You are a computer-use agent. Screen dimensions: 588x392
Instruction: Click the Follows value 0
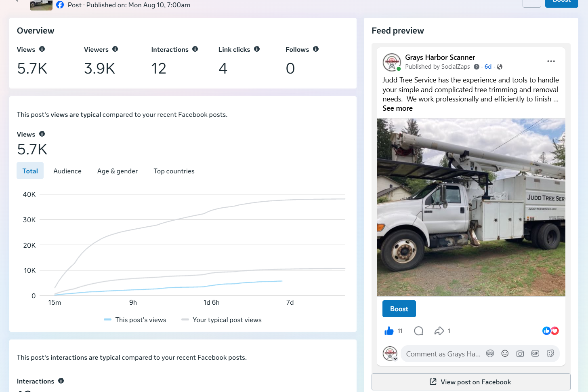pyautogui.click(x=290, y=69)
